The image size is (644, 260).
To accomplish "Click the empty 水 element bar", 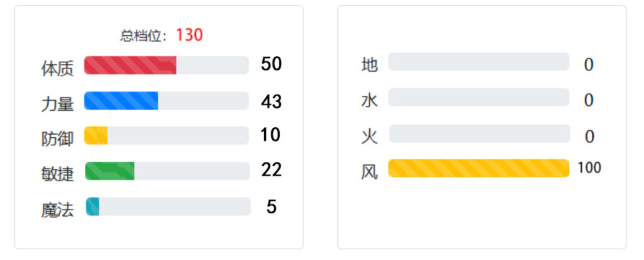I will tap(479, 97).
